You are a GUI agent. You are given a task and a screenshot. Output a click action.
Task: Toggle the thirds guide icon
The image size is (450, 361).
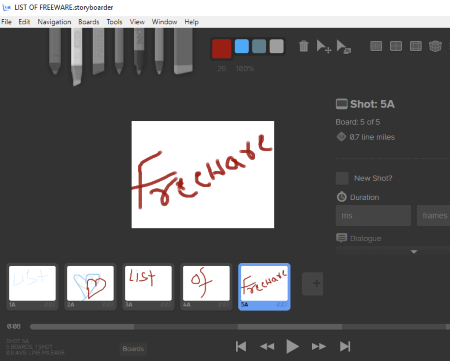416,46
